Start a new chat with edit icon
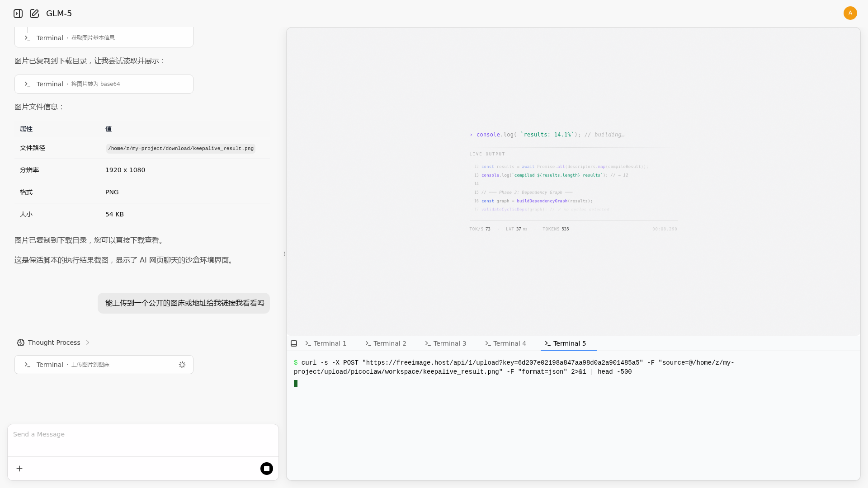Screen dimensions: 868x488 click(34, 14)
